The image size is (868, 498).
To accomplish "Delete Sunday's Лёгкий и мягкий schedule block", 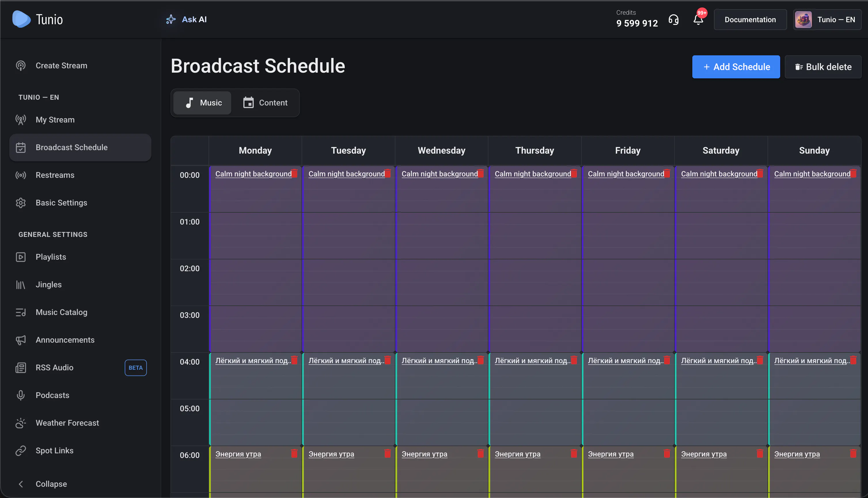I will 853,360.
